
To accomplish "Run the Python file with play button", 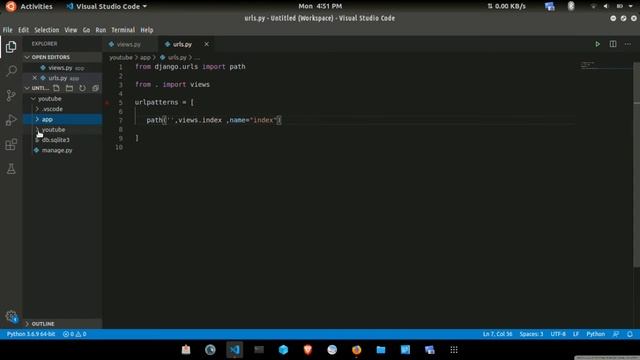I will coord(597,44).
